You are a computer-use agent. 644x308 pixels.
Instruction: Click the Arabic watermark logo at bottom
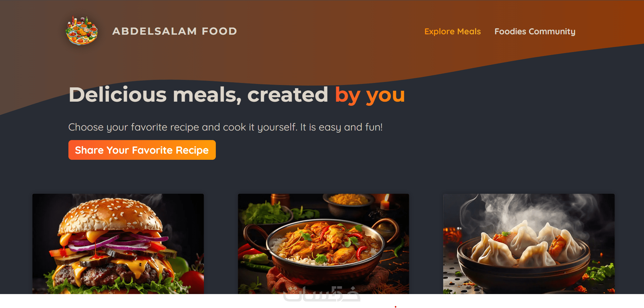tap(322, 294)
